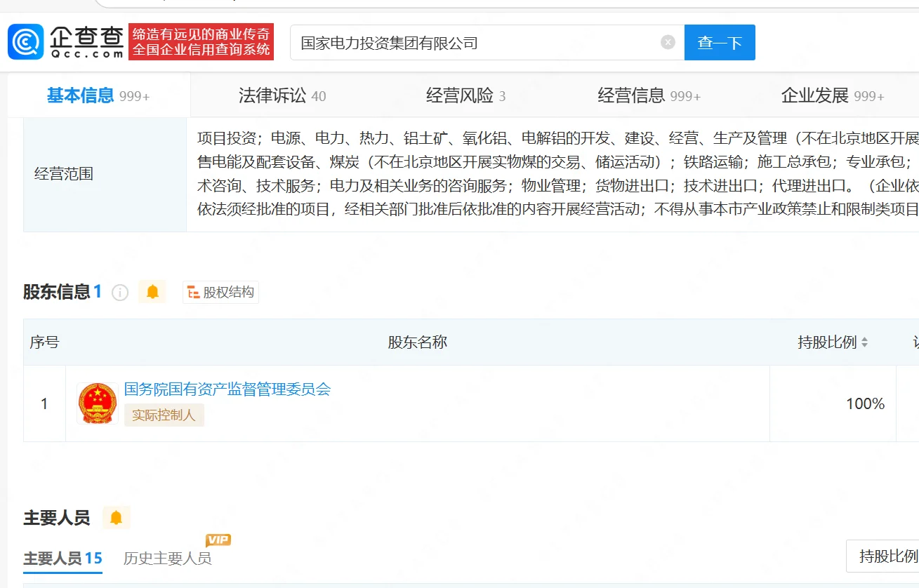Click the 持股比例 button in 主要人员 section

coord(883,556)
